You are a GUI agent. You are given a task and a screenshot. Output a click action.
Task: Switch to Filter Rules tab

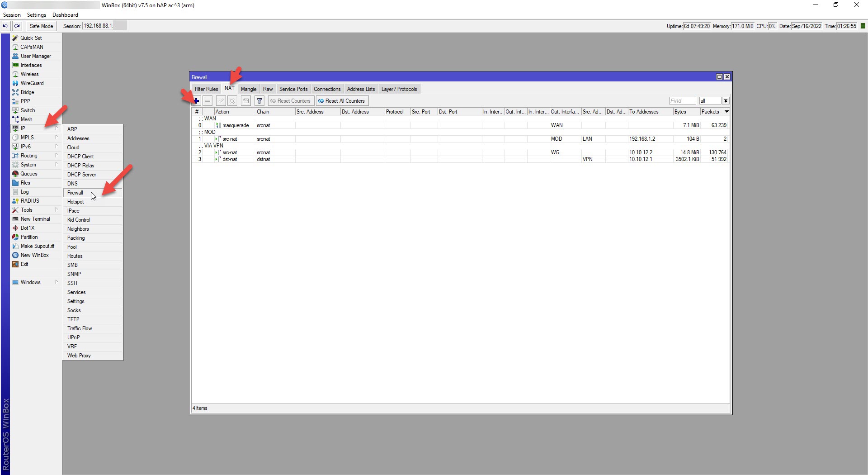206,89
